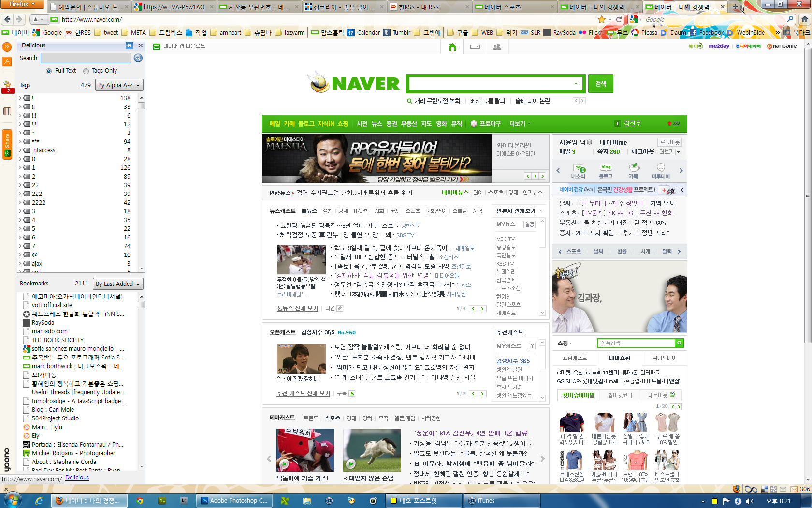The image size is (812, 508).
Task: Open the orange wrench tools icon in sidebar
Action: (x=7, y=61)
